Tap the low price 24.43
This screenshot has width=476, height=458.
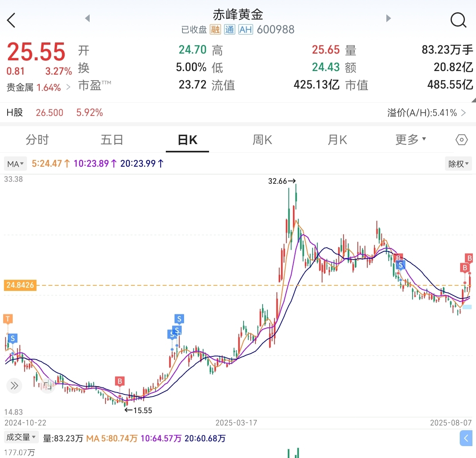tap(326, 67)
